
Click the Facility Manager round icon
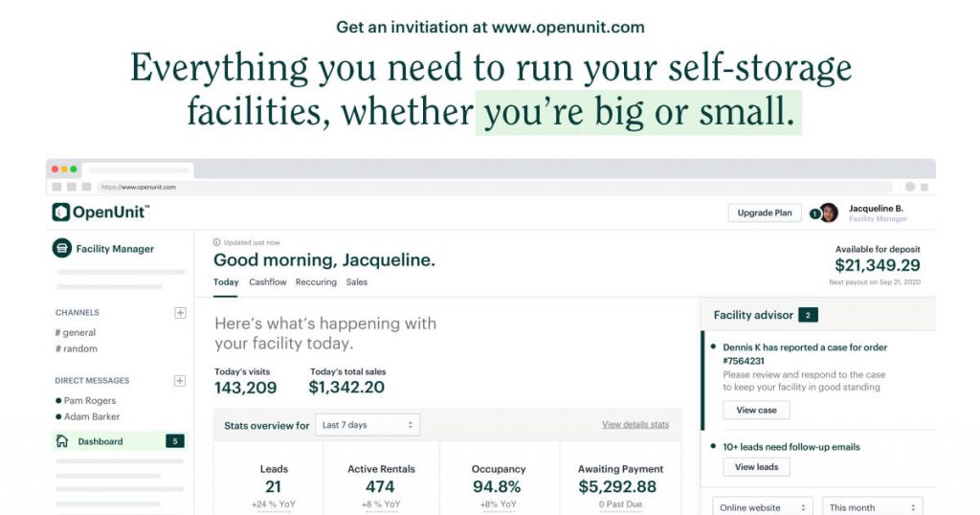click(61, 249)
